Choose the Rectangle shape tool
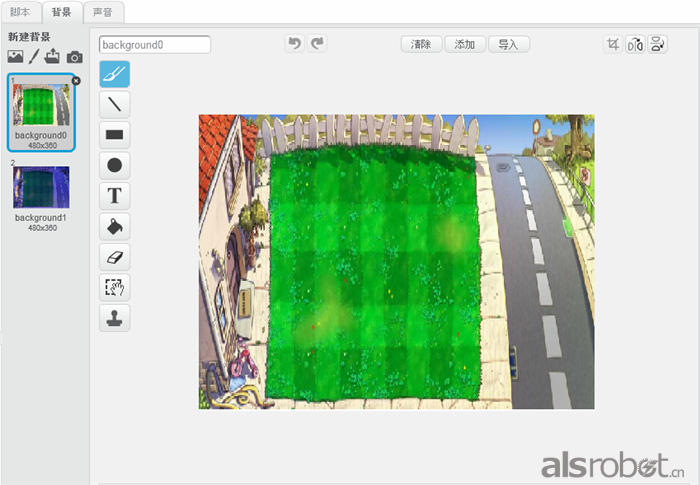 pos(114,134)
